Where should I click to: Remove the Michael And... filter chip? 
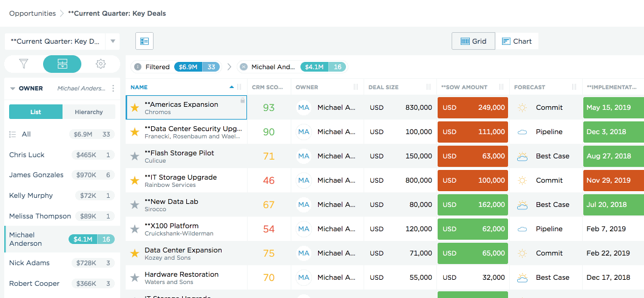tap(243, 67)
